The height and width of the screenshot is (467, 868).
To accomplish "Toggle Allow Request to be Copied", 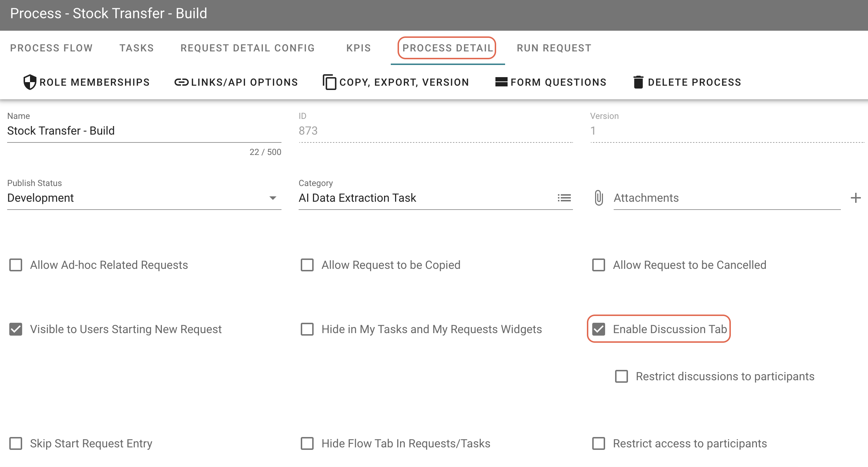I will pos(307,265).
